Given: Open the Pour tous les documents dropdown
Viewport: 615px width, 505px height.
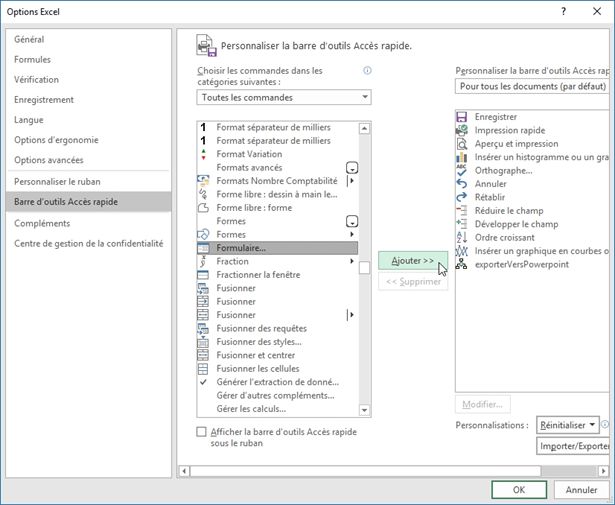Looking at the screenshot, I should pyautogui.click(x=533, y=86).
